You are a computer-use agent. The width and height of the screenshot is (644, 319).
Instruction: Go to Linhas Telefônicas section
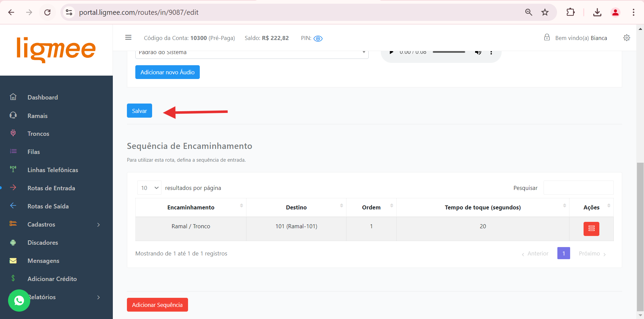pos(53,170)
